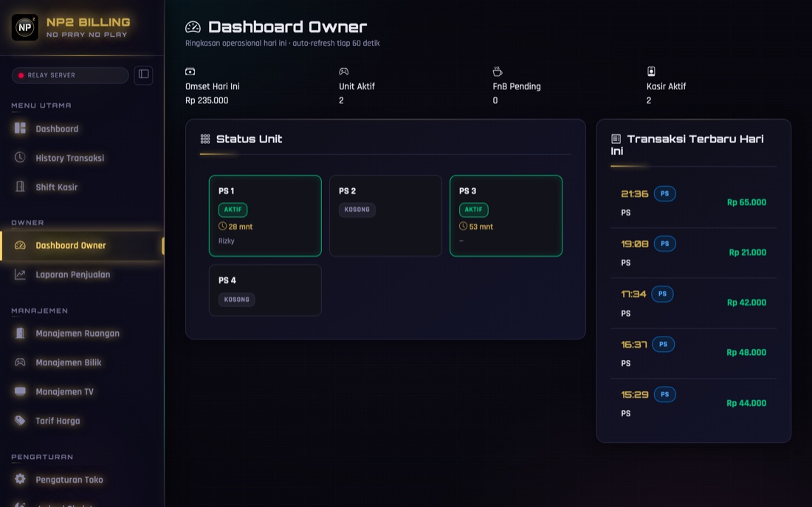Click the Tarif Harga tag icon

pyautogui.click(x=20, y=420)
